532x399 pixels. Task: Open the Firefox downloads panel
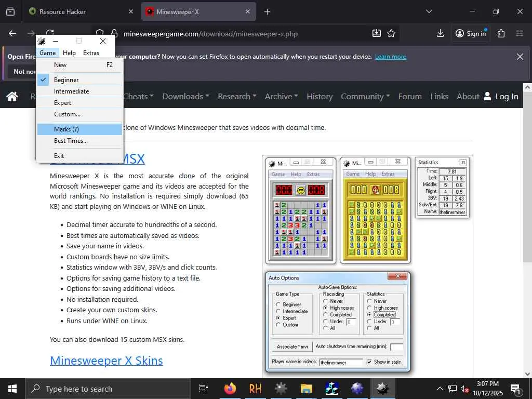[440, 33]
